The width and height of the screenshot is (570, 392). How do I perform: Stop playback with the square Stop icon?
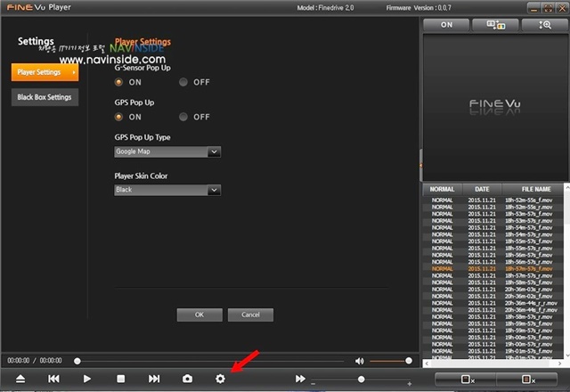121,379
